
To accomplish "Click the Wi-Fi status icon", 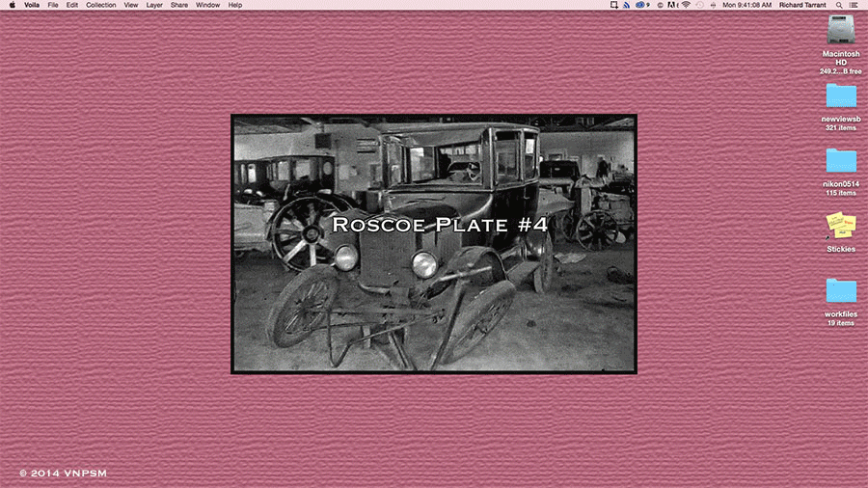I will (x=685, y=5).
